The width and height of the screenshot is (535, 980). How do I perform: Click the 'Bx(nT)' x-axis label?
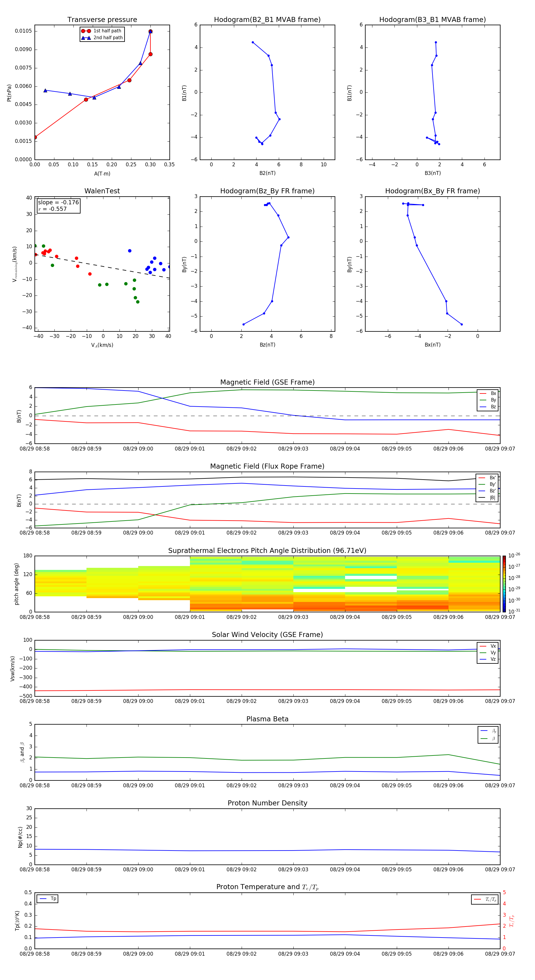point(432,345)
